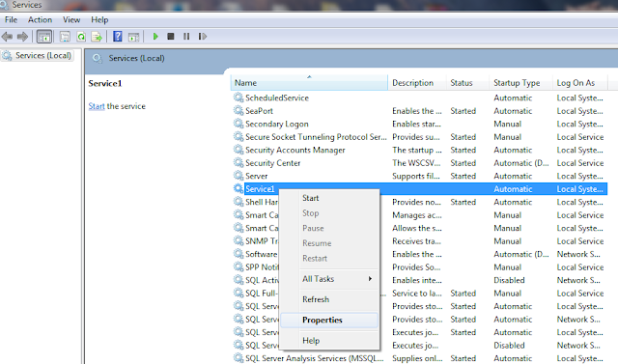The height and width of the screenshot is (364, 618).
Task: Sort by the Startup Type column header
Action: click(520, 83)
